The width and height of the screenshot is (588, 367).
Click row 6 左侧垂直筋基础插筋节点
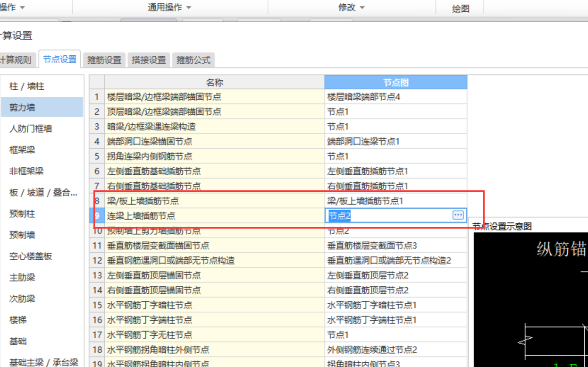point(215,171)
